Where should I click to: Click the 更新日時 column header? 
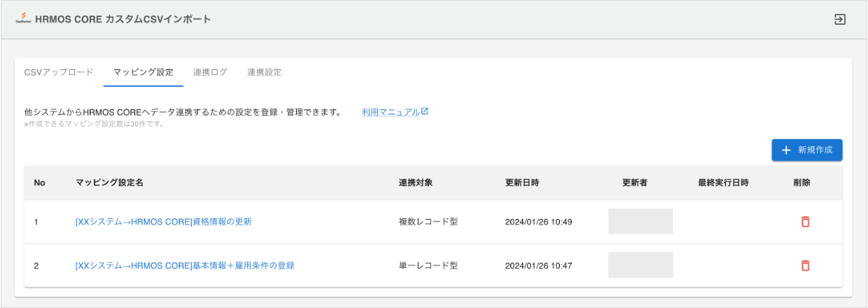tap(522, 183)
